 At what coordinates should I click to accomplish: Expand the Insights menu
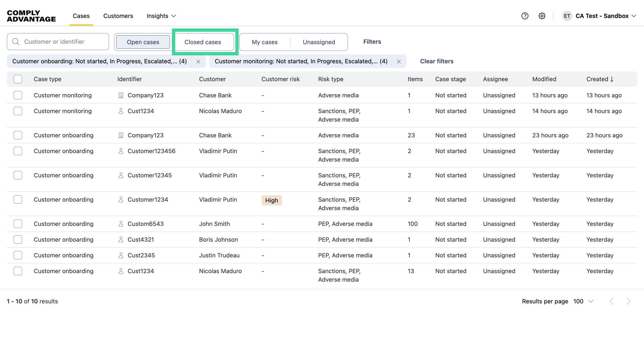pos(161,16)
